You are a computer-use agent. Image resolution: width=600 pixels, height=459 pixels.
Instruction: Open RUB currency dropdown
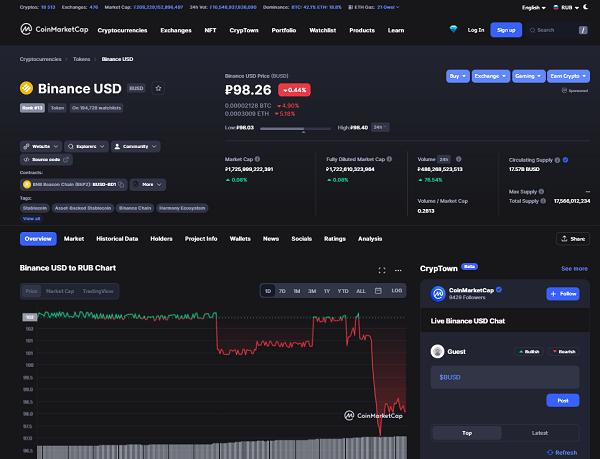coord(566,7)
